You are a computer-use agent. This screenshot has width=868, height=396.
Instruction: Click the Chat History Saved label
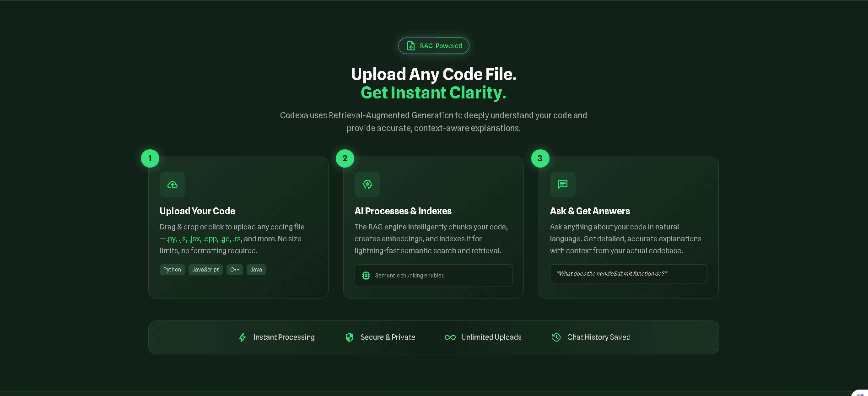599,337
